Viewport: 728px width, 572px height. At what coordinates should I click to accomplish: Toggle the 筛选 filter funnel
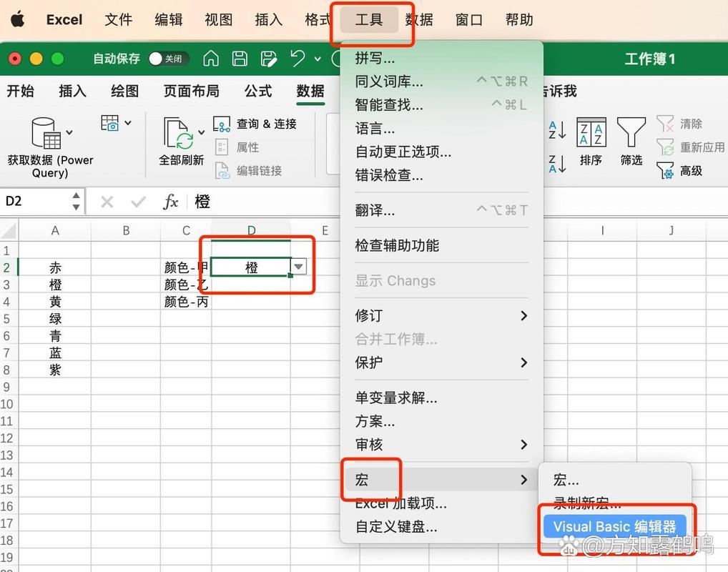(631, 142)
